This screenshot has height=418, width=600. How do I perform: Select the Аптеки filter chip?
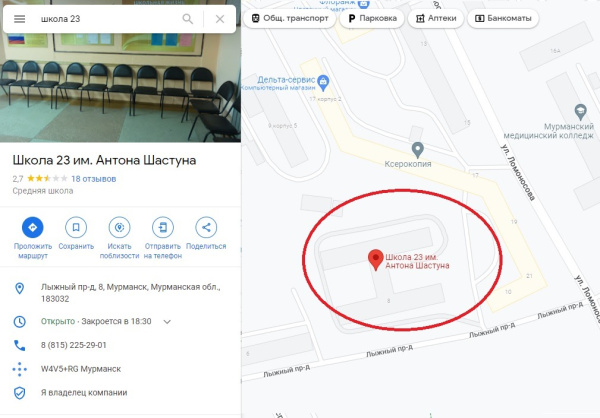(436, 18)
